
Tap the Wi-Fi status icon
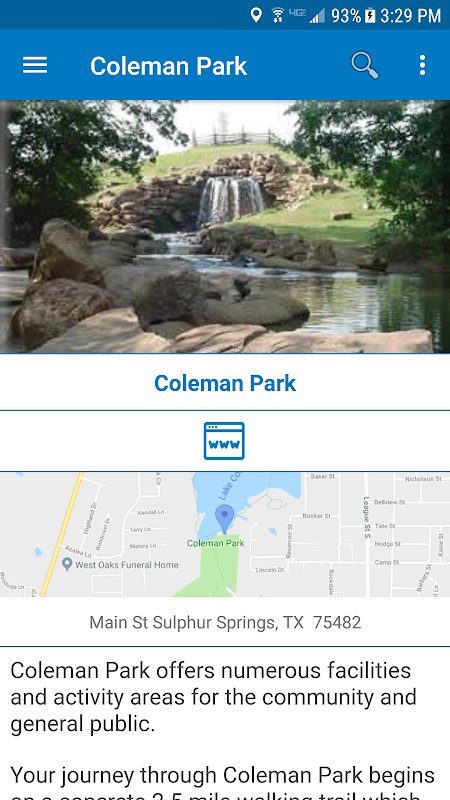tap(278, 15)
